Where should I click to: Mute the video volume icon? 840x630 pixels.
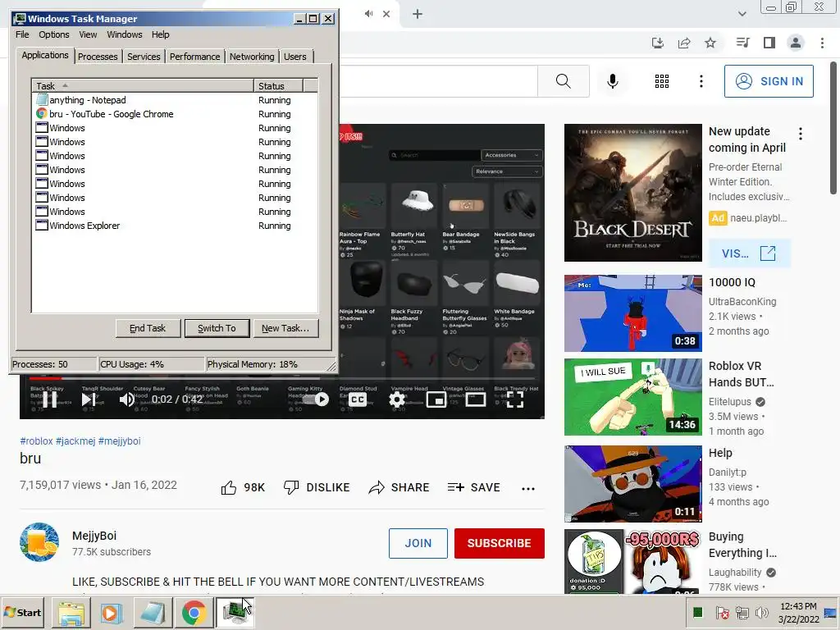[127, 399]
